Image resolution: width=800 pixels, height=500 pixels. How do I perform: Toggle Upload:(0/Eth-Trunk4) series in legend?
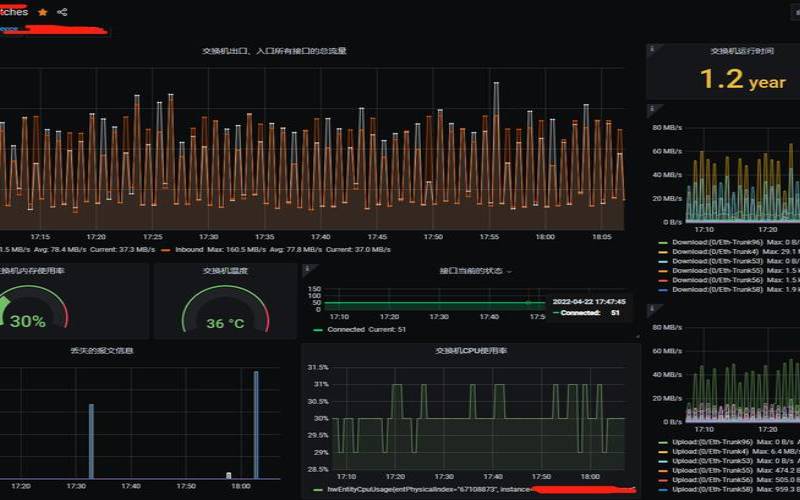coord(710,452)
